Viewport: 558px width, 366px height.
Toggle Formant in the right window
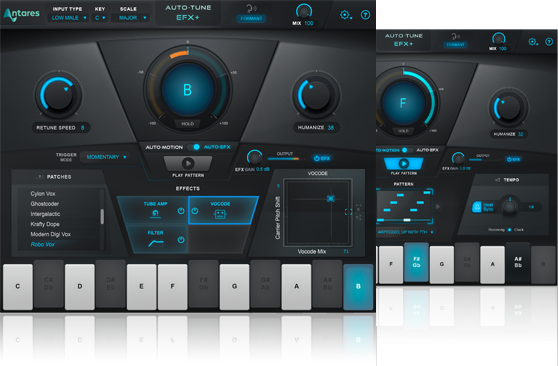pos(455,45)
